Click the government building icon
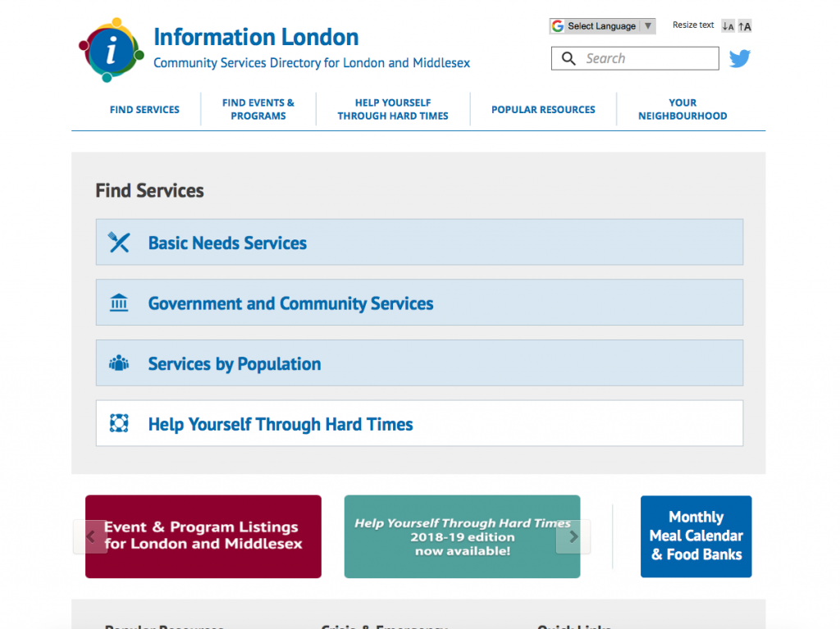Screen dimensions: 840x629 pos(119,303)
